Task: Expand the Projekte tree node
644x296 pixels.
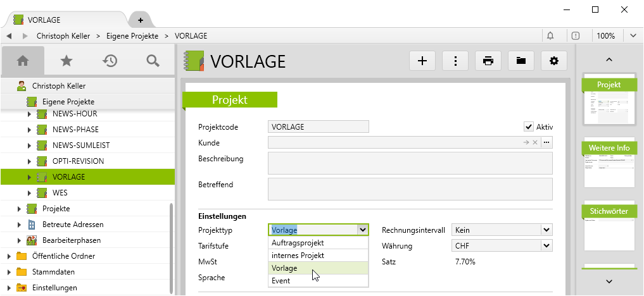Action: tap(19, 209)
